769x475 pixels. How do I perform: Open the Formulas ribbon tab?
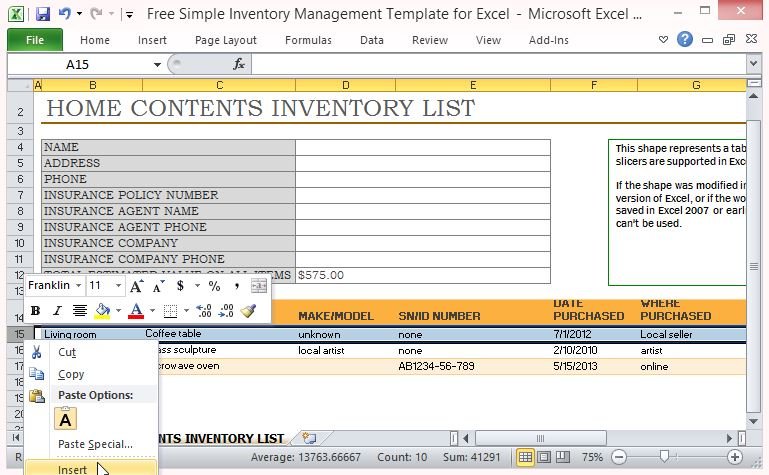point(308,40)
